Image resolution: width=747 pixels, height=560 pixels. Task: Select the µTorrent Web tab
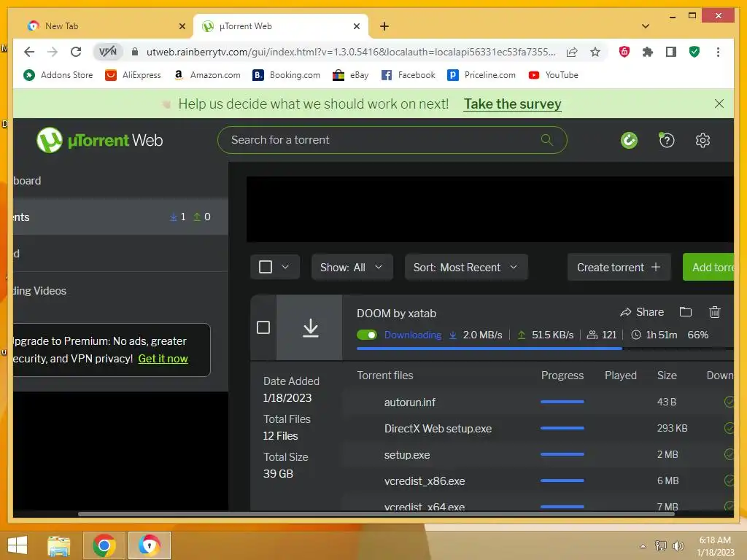[281, 26]
